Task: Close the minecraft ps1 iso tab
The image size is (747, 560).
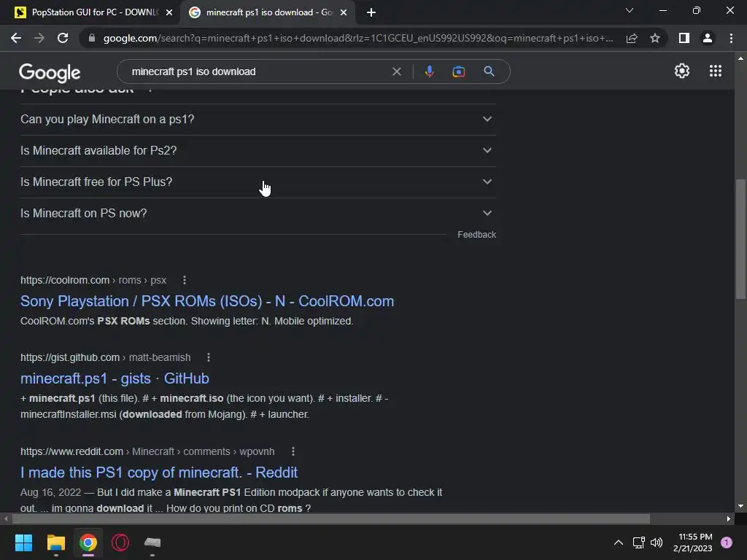Action: [344, 12]
